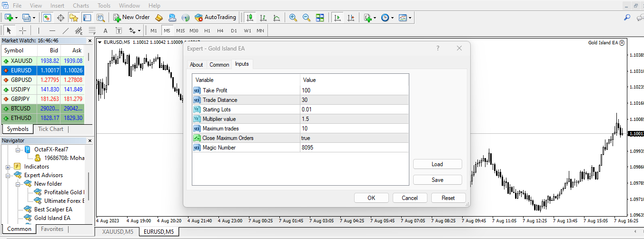Screen dimensions: 644x239
Task: Click the New Order toolbar button
Action: click(131, 18)
